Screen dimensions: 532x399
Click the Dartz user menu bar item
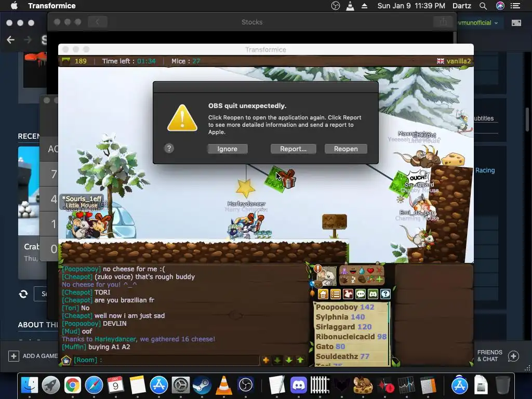click(x=462, y=6)
